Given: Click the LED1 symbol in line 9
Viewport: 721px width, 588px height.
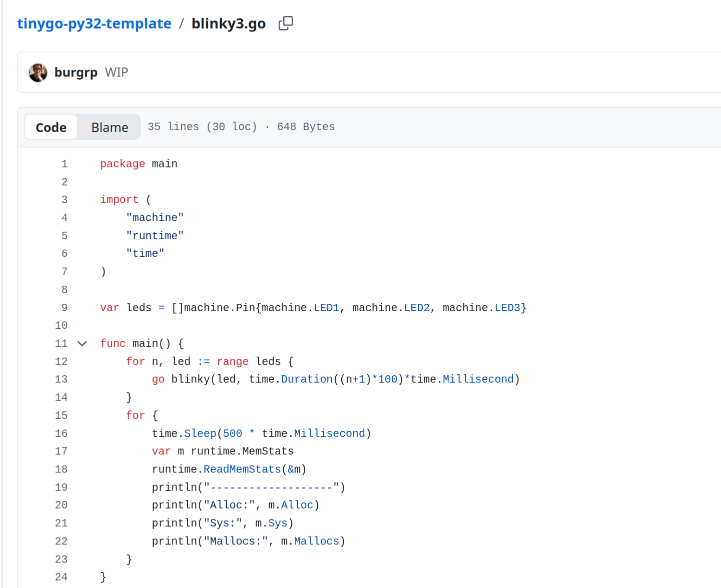Looking at the screenshot, I should point(326,308).
